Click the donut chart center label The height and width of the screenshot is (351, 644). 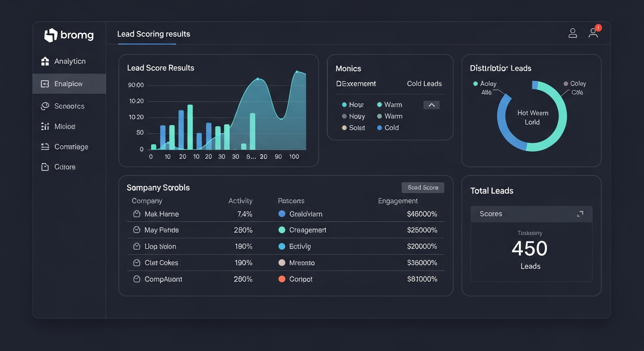tap(532, 117)
